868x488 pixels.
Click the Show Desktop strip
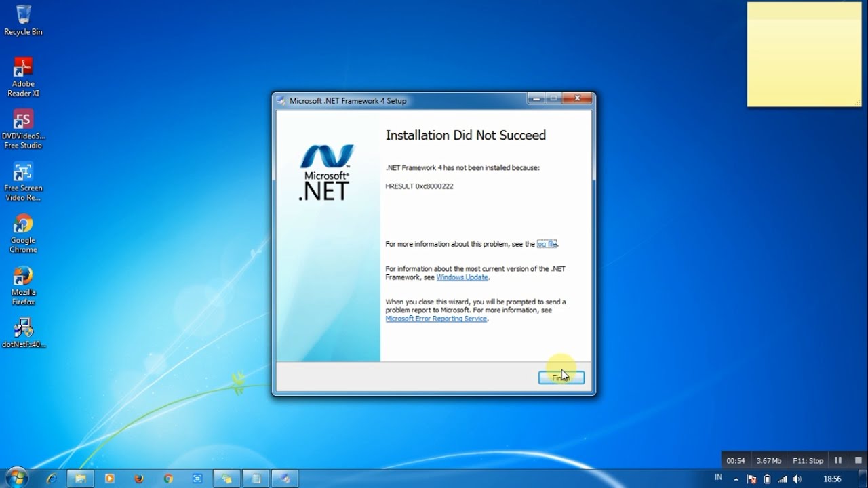click(x=863, y=479)
